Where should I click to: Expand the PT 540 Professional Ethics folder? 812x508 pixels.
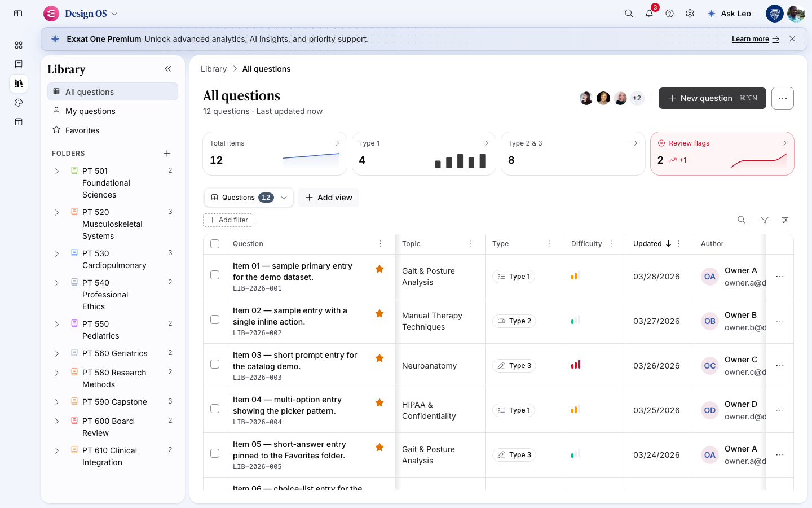57,283
